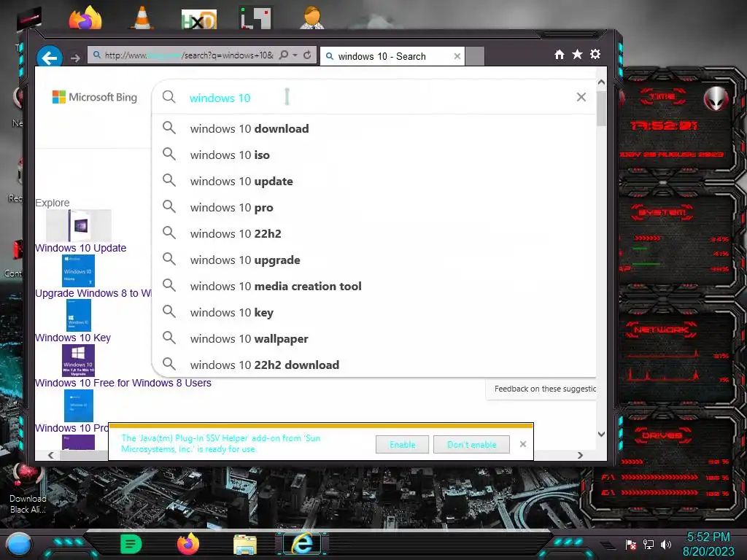Click the vertical scrollbar down arrow
Viewport: 747px width, 560px height.
click(x=601, y=434)
